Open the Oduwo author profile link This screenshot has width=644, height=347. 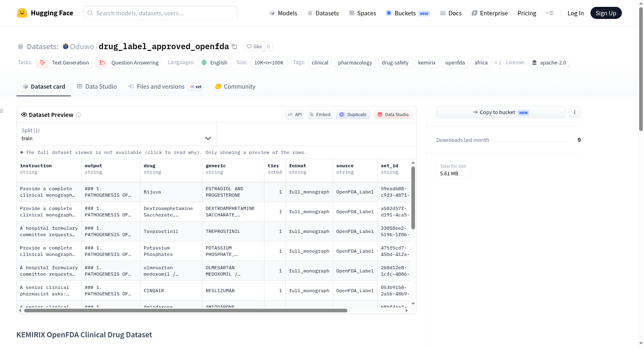pyautogui.click(x=82, y=46)
